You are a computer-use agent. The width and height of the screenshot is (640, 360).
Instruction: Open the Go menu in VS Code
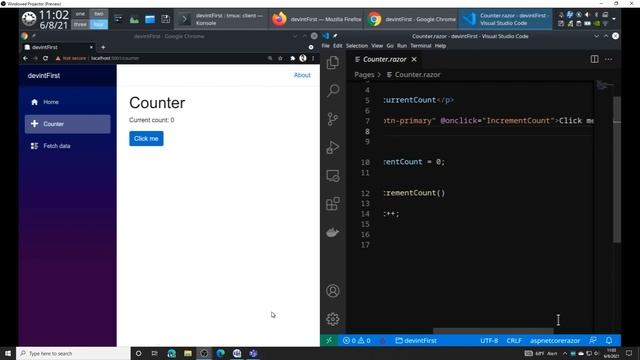pos(390,46)
